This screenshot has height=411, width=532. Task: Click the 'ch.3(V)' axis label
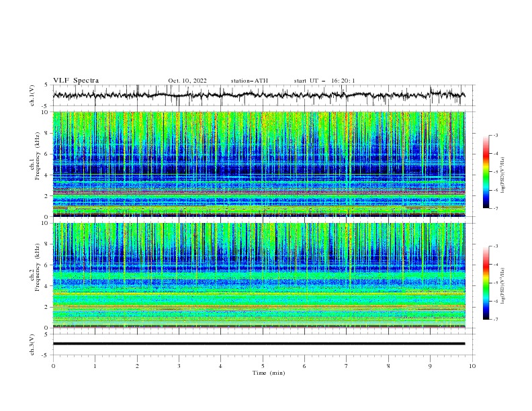pyautogui.click(x=32, y=345)
